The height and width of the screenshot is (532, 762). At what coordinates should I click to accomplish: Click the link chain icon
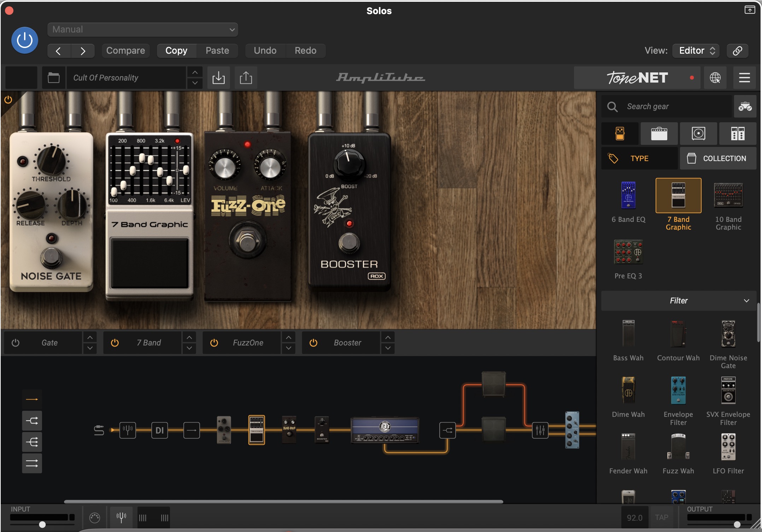(738, 51)
